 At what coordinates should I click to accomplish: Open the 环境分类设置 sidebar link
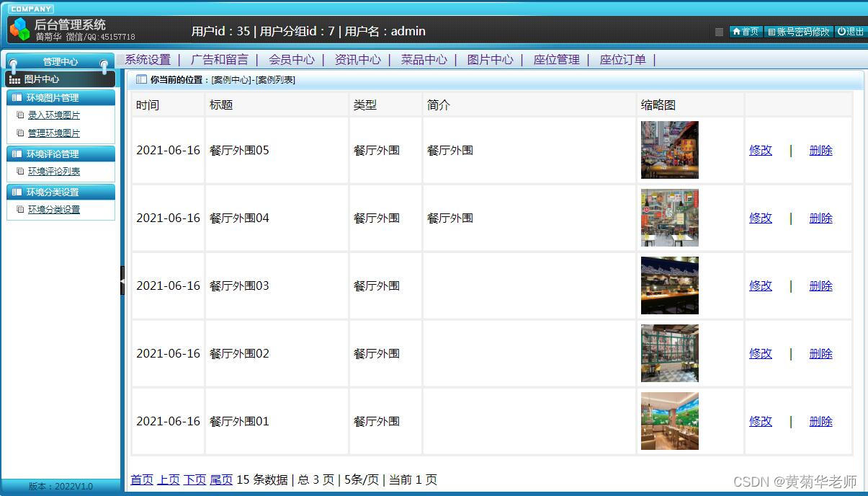tap(54, 209)
